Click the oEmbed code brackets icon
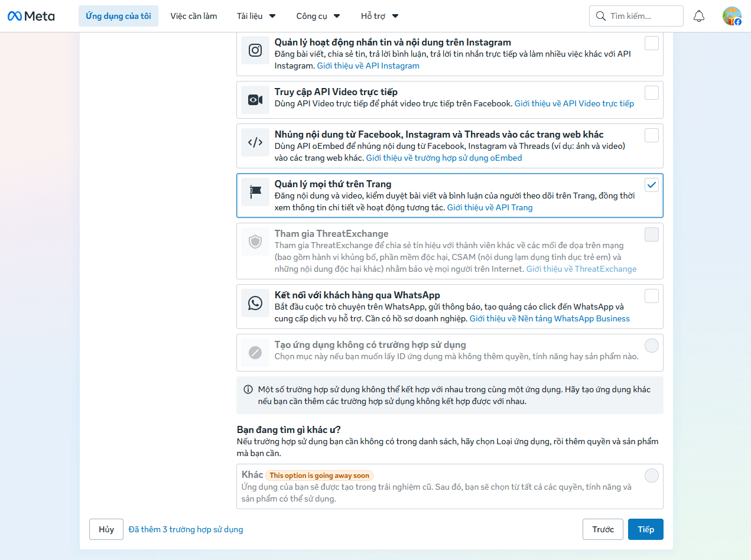Screen dimensions: 751x560 (x=255, y=142)
